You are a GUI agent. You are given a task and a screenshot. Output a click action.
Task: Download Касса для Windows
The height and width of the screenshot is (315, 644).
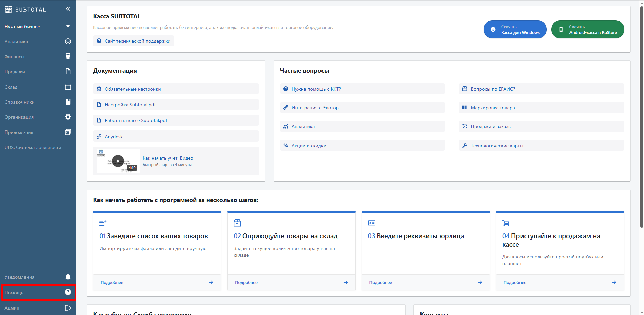[515, 30]
